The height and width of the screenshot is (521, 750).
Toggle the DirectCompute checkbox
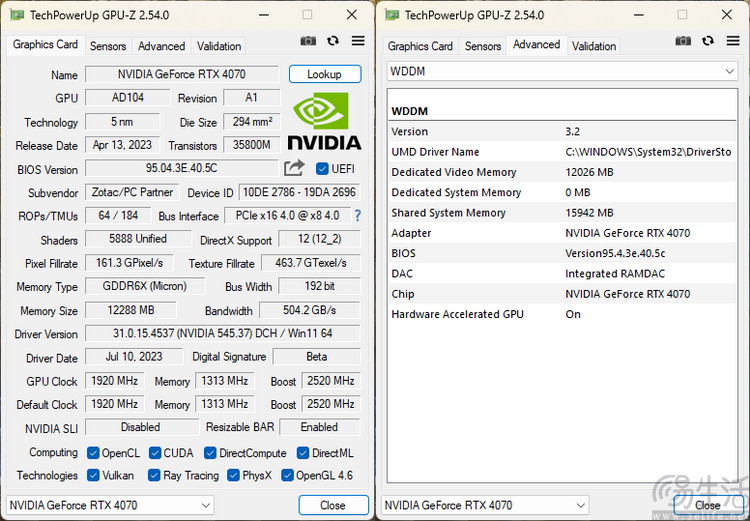pyautogui.click(x=210, y=453)
